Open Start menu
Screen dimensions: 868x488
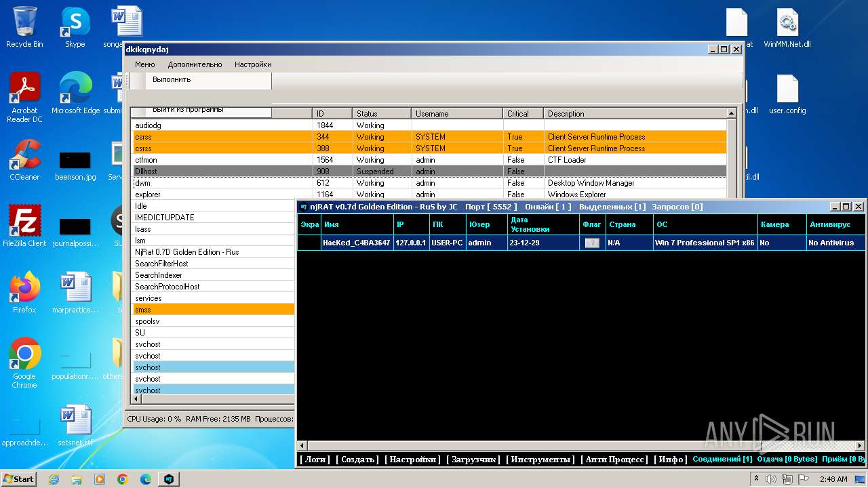(x=18, y=479)
